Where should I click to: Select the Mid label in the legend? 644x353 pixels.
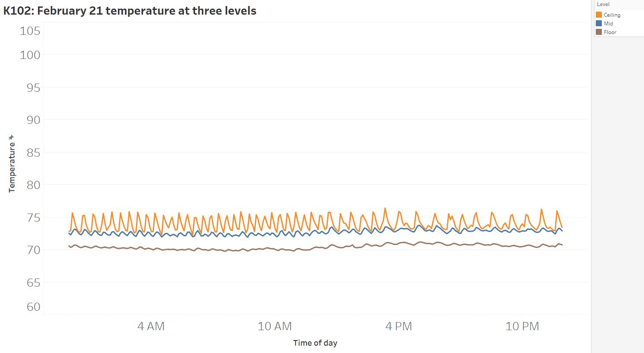click(x=608, y=24)
